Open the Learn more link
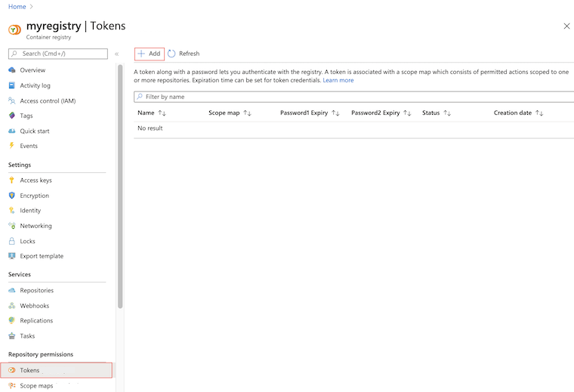 point(338,80)
